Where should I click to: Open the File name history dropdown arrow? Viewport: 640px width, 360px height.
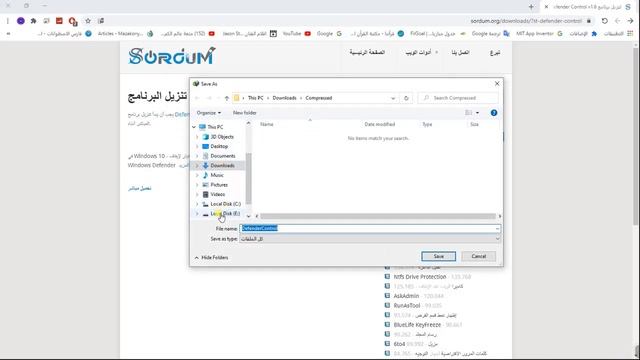click(x=497, y=228)
